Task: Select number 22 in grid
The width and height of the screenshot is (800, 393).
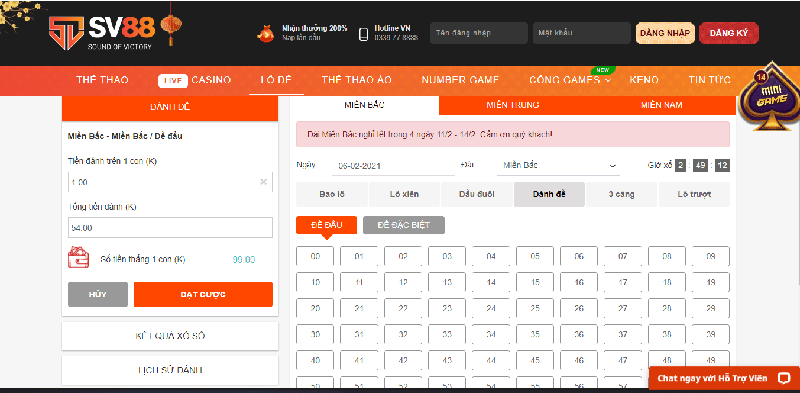Action: (403, 308)
